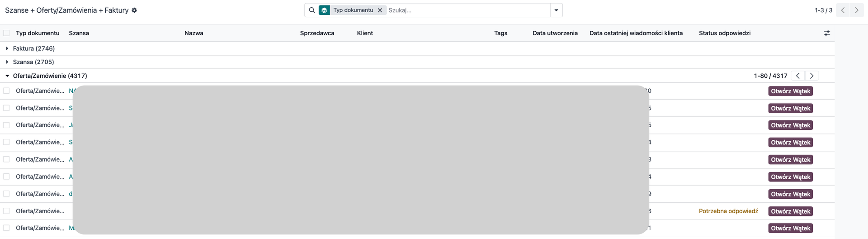Screen dimensions: 868x239
Task: Check the first Oferta/Zamówienie row checkbox
Action: coord(6,91)
